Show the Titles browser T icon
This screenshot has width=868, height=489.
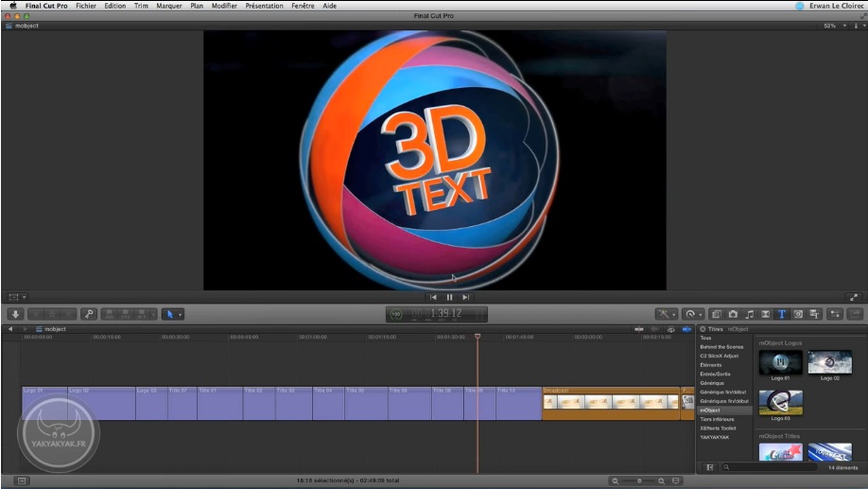click(x=782, y=314)
